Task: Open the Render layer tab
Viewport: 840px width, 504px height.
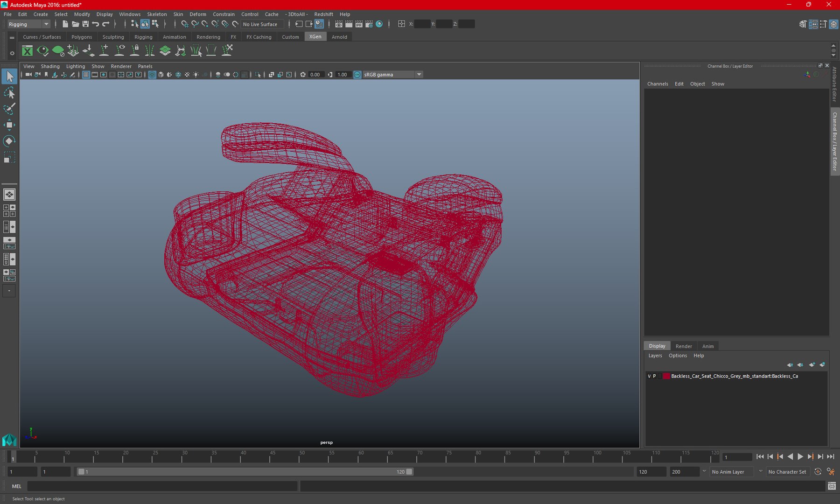Action: pyautogui.click(x=684, y=346)
